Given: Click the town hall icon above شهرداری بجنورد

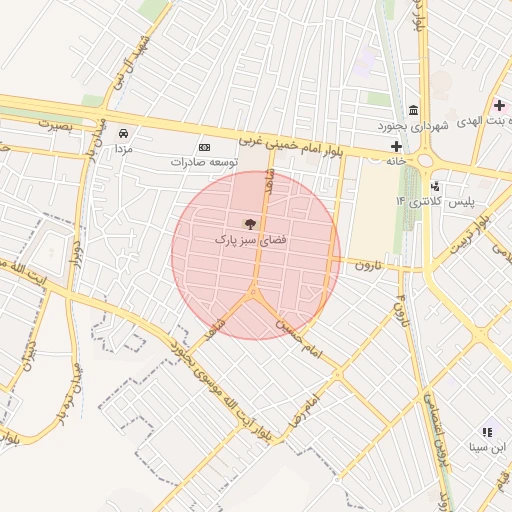Looking at the screenshot, I should pyautogui.click(x=414, y=110).
